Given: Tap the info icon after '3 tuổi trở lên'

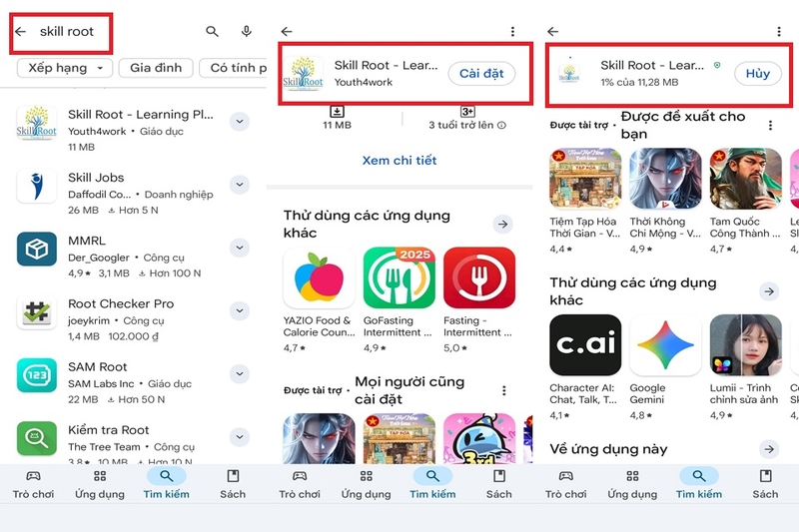Looking at the screenshot, I should [502, 125].
